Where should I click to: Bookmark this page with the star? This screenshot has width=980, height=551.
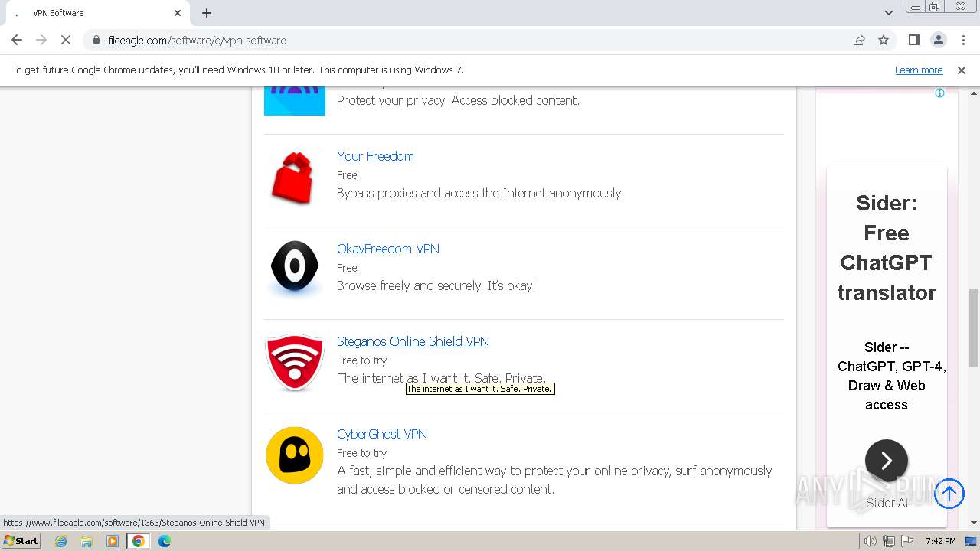click(x=884, y=40)
